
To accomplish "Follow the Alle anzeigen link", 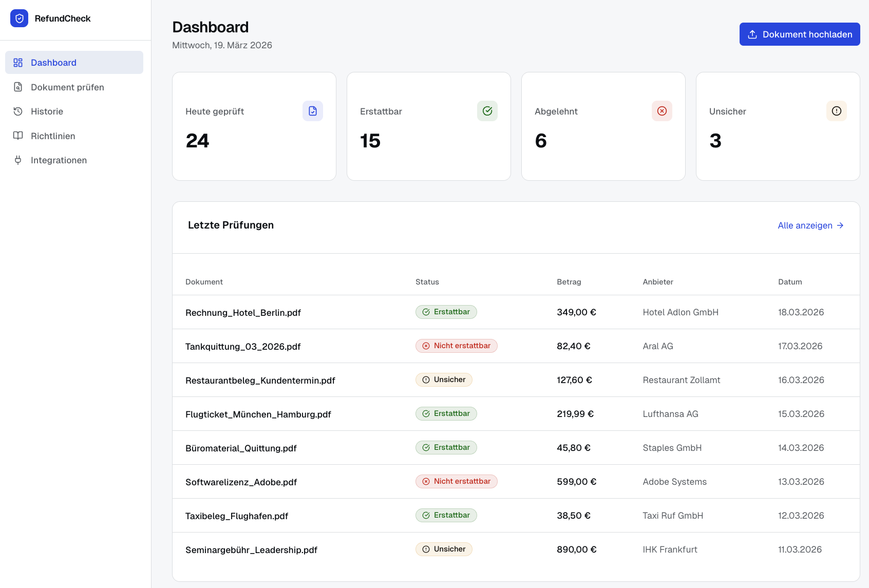I will (810, 225).
